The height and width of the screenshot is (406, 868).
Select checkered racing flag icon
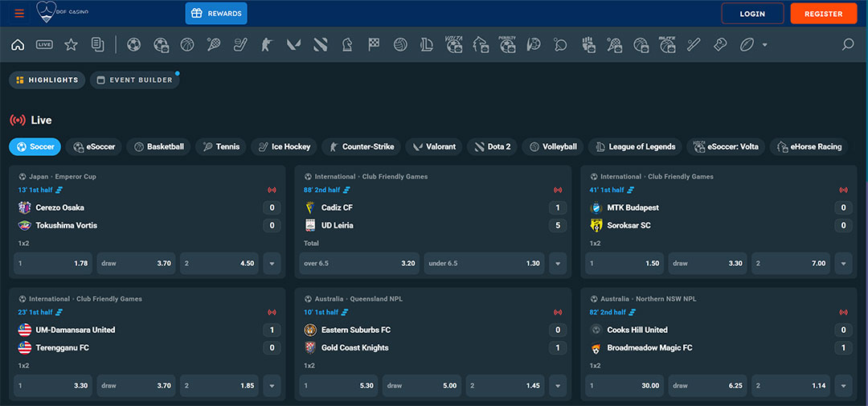tap(374, 45)
